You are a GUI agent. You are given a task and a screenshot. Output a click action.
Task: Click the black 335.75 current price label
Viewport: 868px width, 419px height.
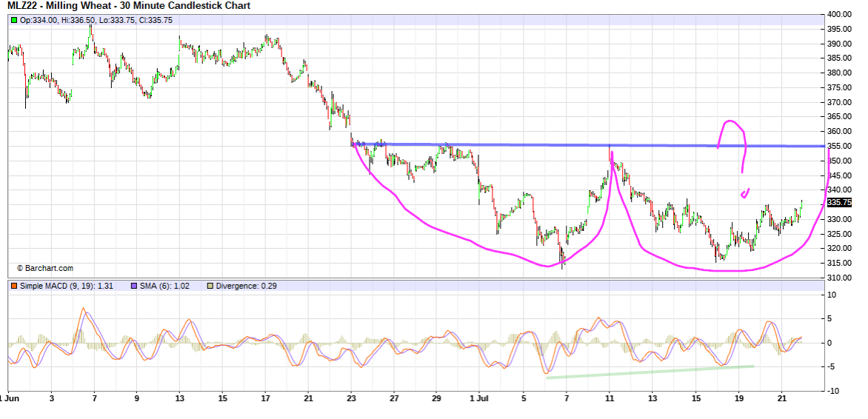839,203
